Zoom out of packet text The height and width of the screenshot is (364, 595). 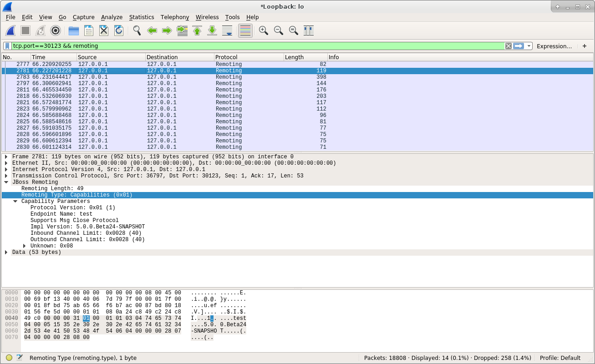tap(279, 30)
